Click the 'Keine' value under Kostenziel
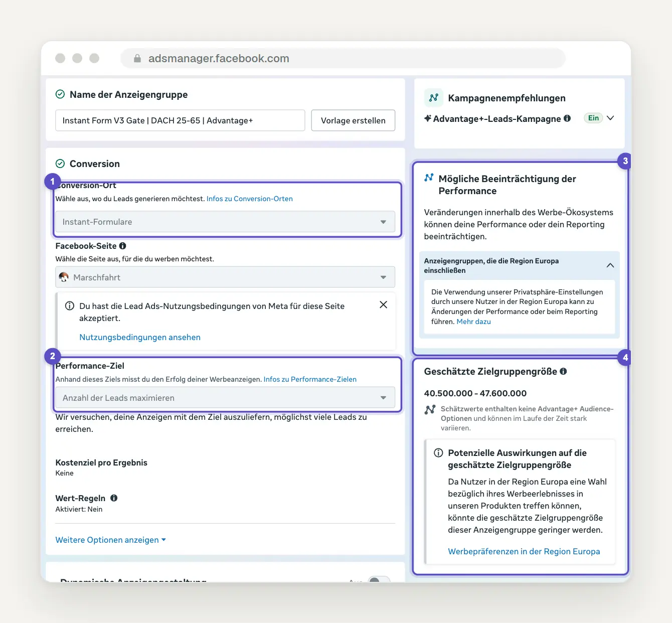672x623 pixels. pos(64,473)
